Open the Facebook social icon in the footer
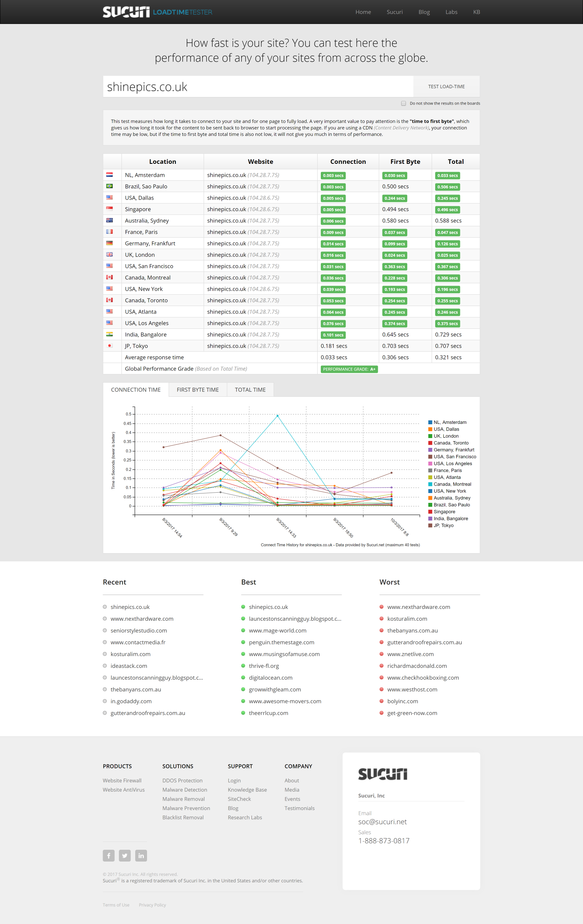583x924 pixels. point(109,855)
